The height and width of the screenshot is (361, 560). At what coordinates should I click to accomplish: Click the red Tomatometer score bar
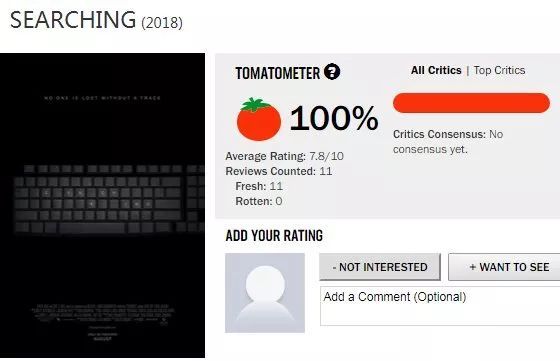point(471,103)
